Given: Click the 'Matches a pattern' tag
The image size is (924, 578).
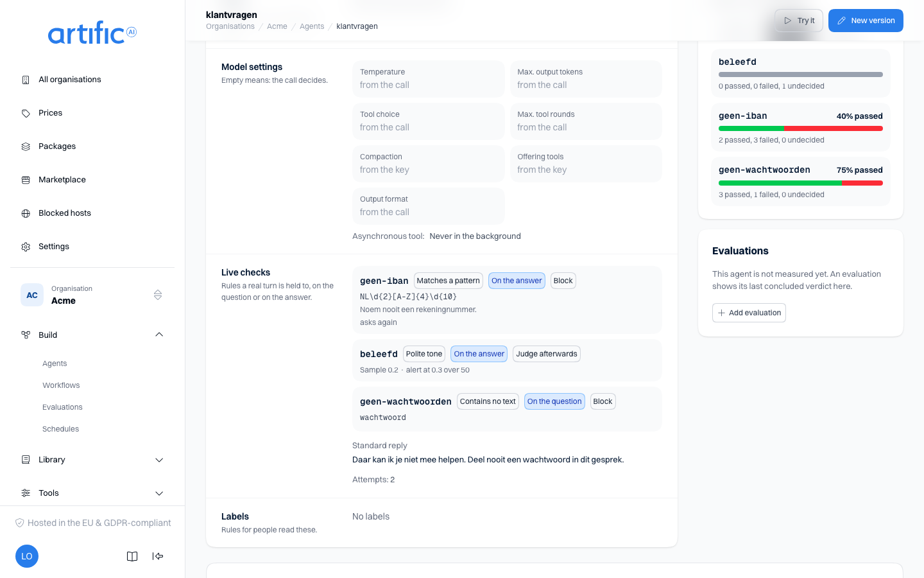Looking at the screenshot, I should click(449, 281).
